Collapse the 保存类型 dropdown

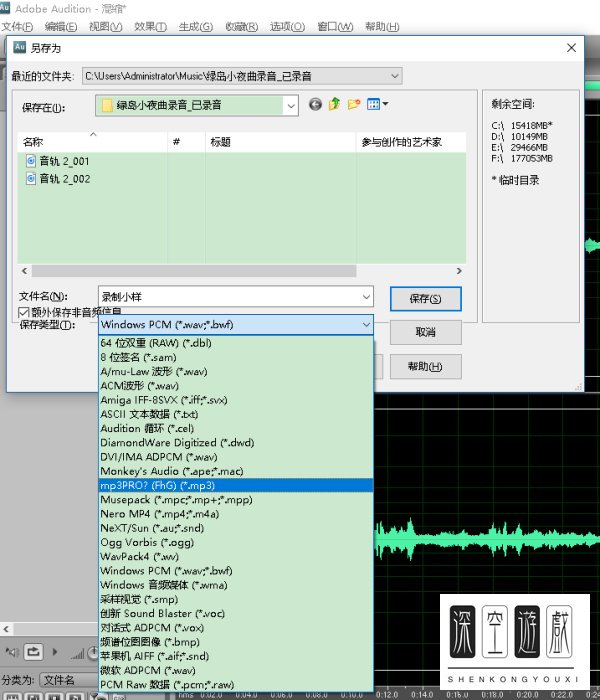[366, 325]
